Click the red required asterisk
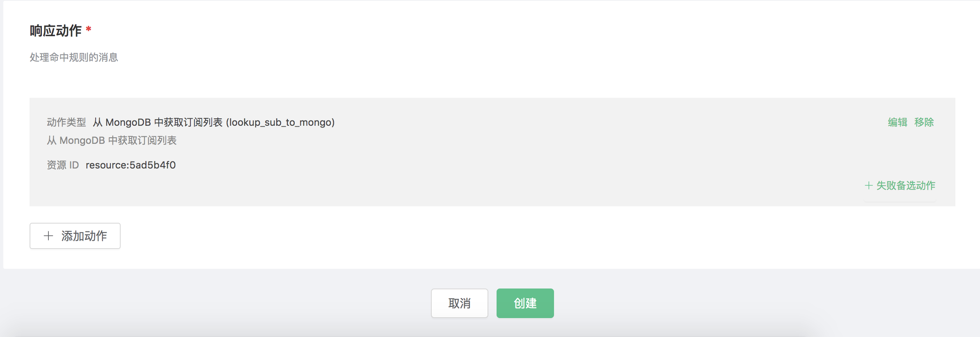This screenshot has width=980, height=337. (88, 30)
